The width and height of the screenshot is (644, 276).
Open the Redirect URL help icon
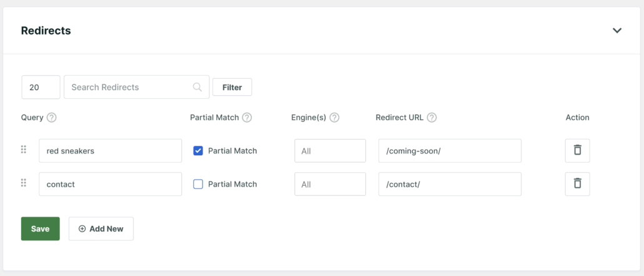pyautogui.click(x=431, y=118)
